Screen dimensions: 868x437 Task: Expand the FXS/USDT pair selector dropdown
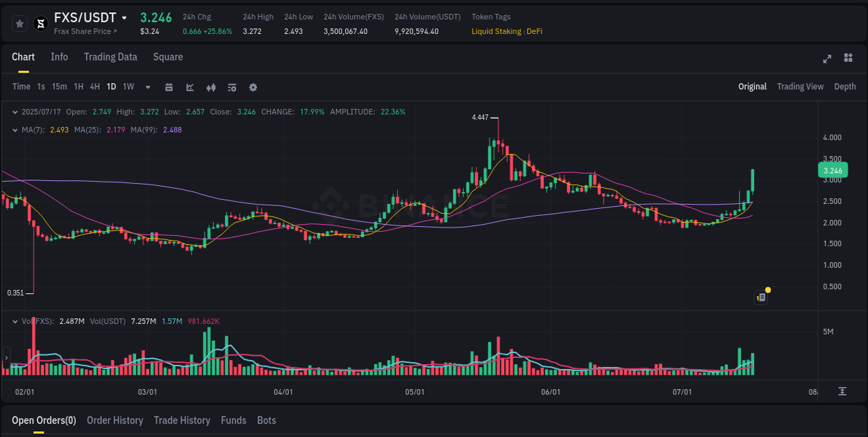(x=126, y=17)
